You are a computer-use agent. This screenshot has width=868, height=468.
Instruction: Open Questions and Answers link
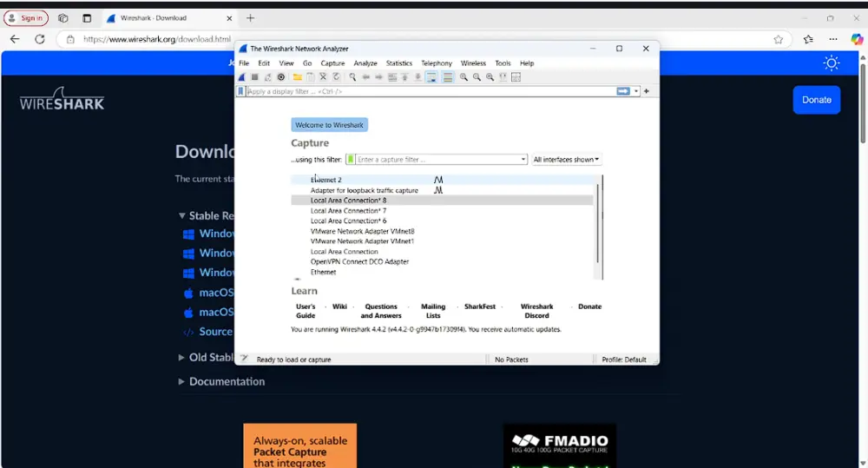pos(381,311)
